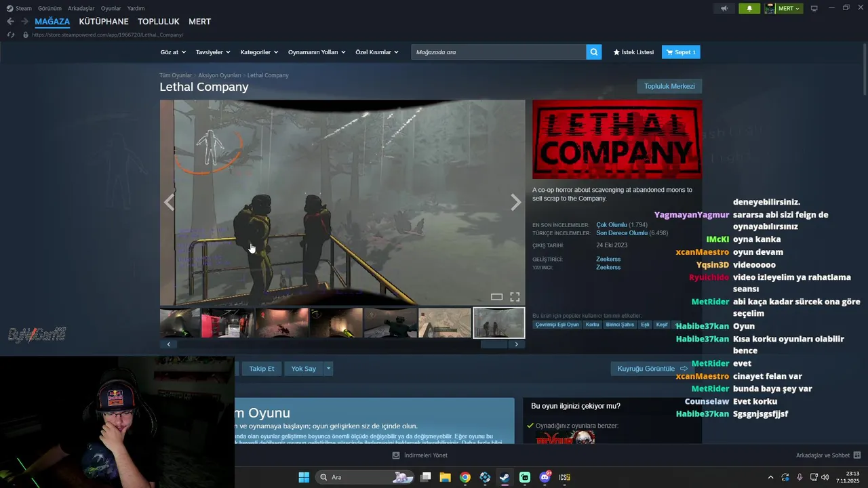Select the red hallway screenshot thumbnail
The height and width of the screenshot is (488, 868).
pos(228,323)
